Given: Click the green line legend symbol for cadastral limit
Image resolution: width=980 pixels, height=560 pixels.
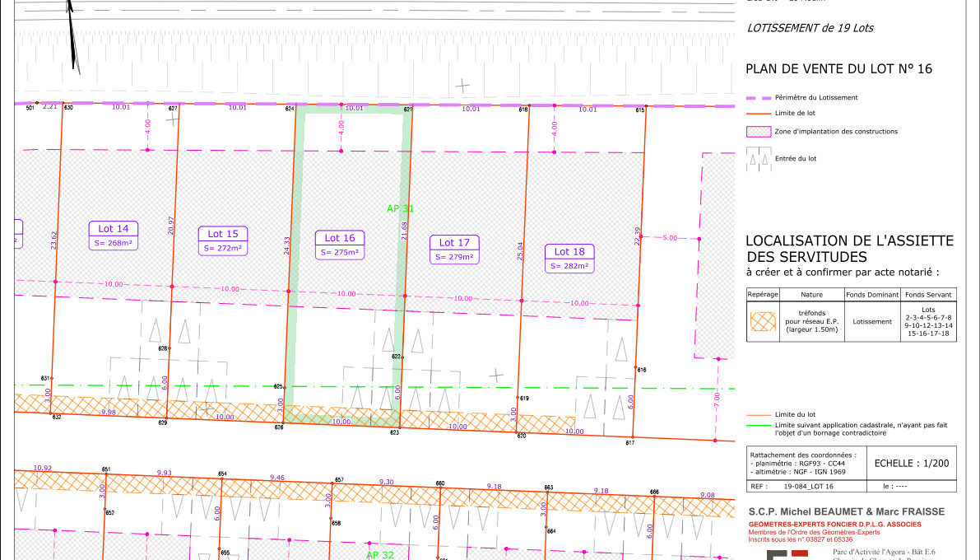Looking at the screenshot, I should pyautogui.click(x=759, y=426).
